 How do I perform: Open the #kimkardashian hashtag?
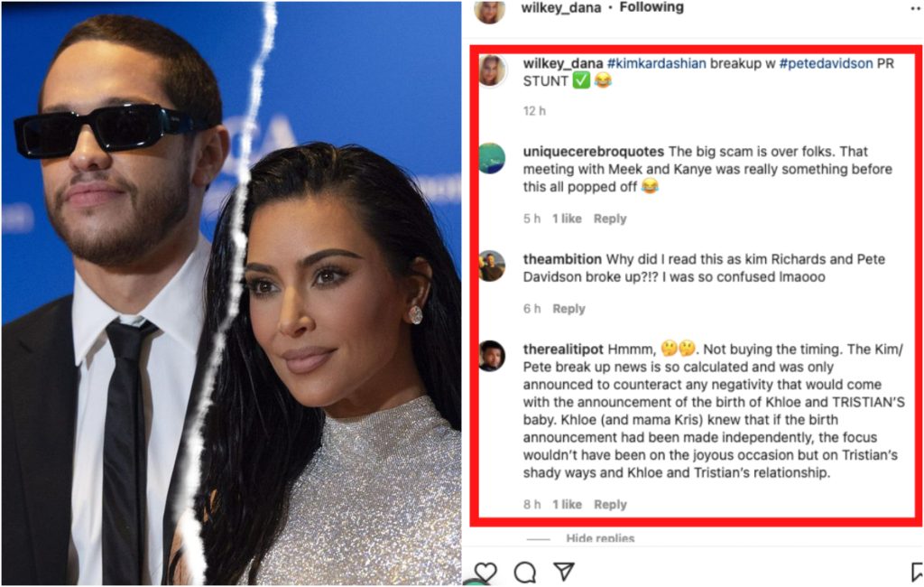click(x=657, y=64)
